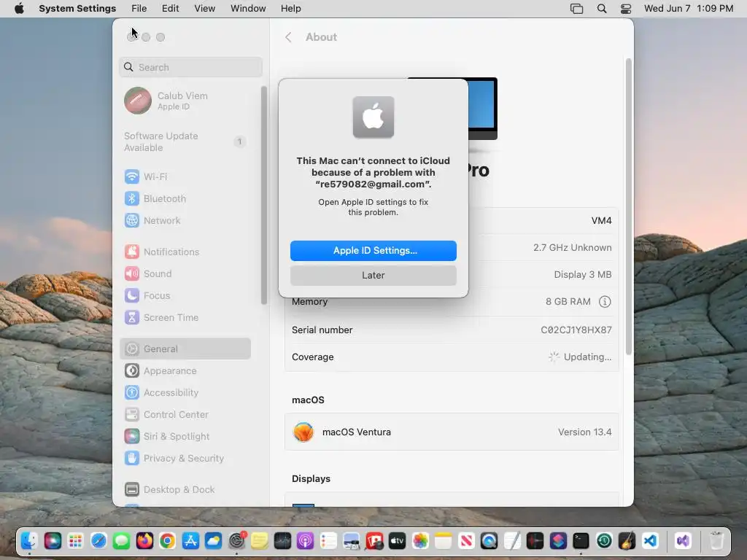Open Safari from the Dock
The image size is (747, 560).
pos(98,541)
